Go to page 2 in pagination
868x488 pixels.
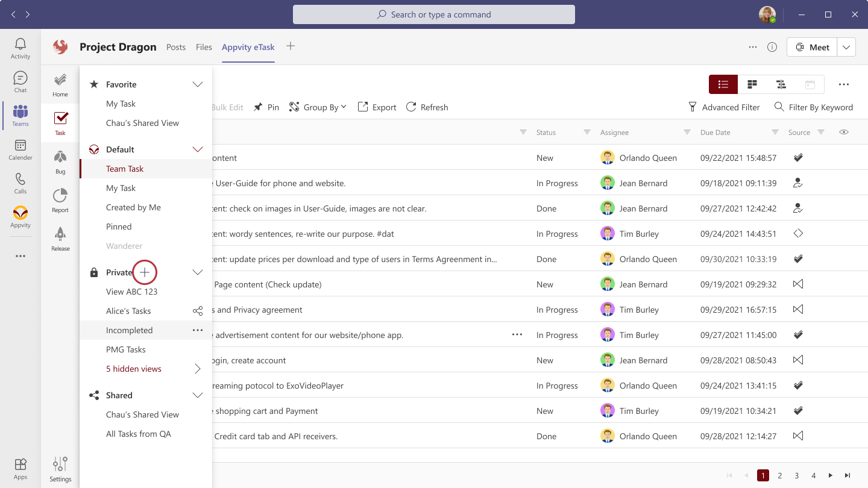click(x=780, y=475)
